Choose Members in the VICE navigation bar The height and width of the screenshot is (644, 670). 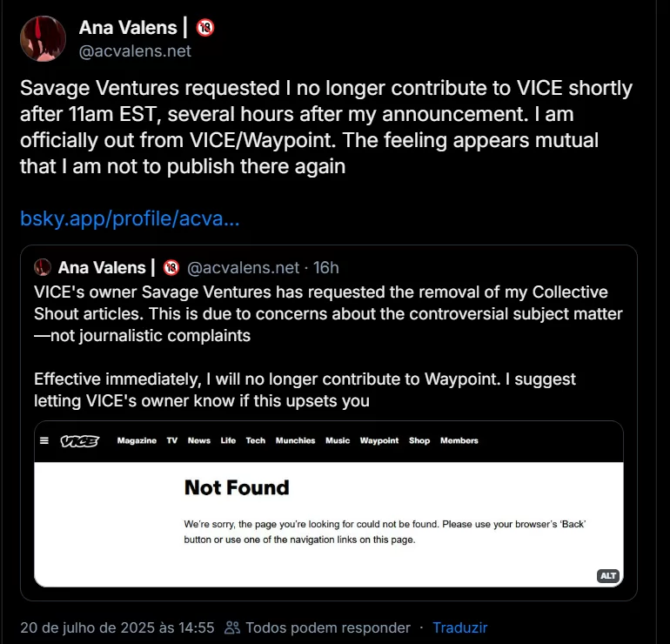(x=459, y=441)
